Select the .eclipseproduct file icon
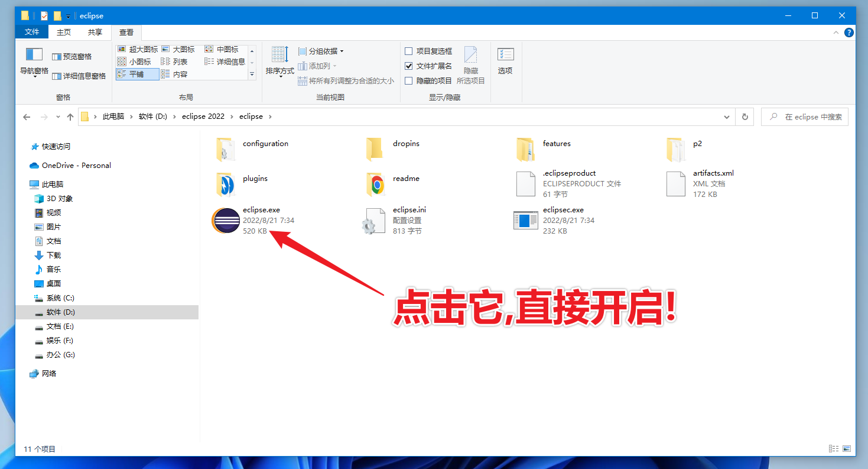Viewport: 868px width, 469px height. click(x=525, y=184)
